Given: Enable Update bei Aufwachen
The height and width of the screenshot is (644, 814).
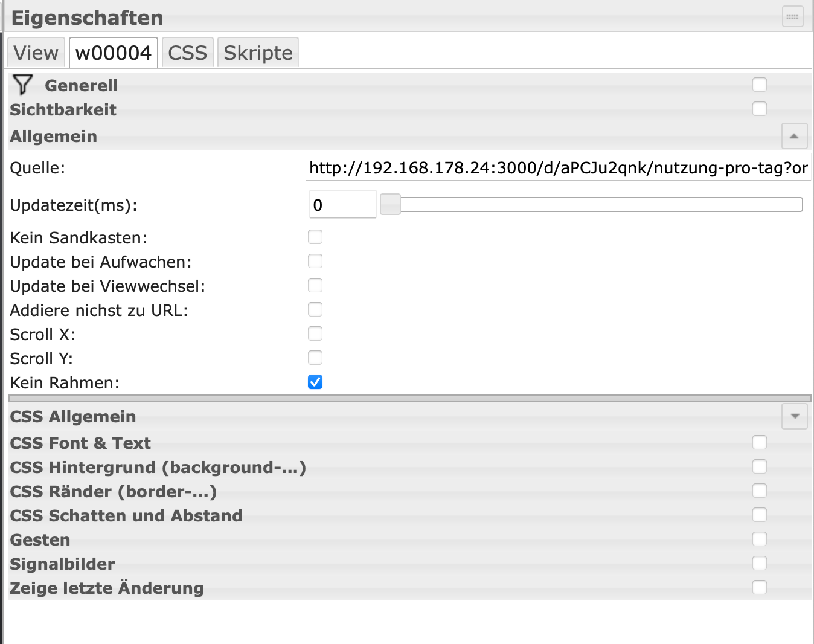Looking at the screenshot, I should (315, 261).
